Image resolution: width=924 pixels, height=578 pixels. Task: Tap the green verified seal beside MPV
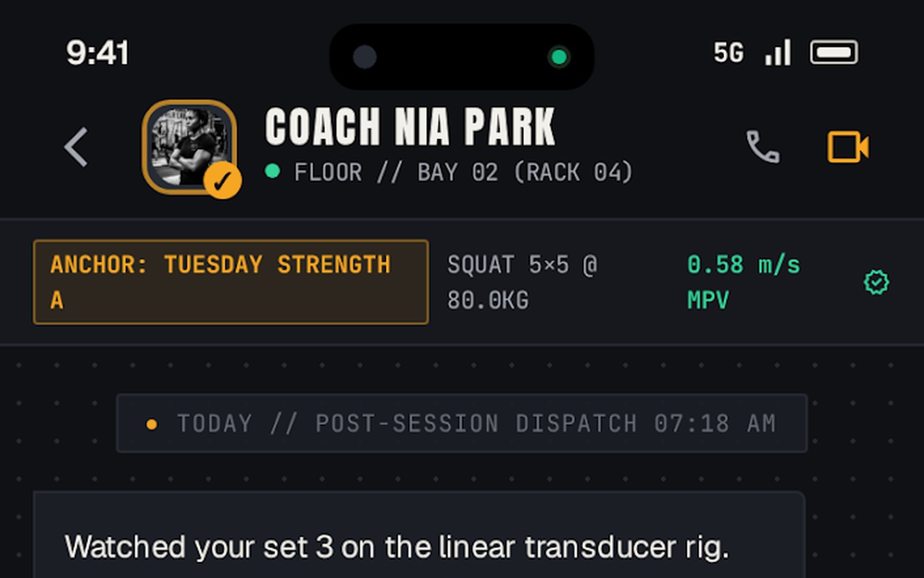click(x=876, y=283)
